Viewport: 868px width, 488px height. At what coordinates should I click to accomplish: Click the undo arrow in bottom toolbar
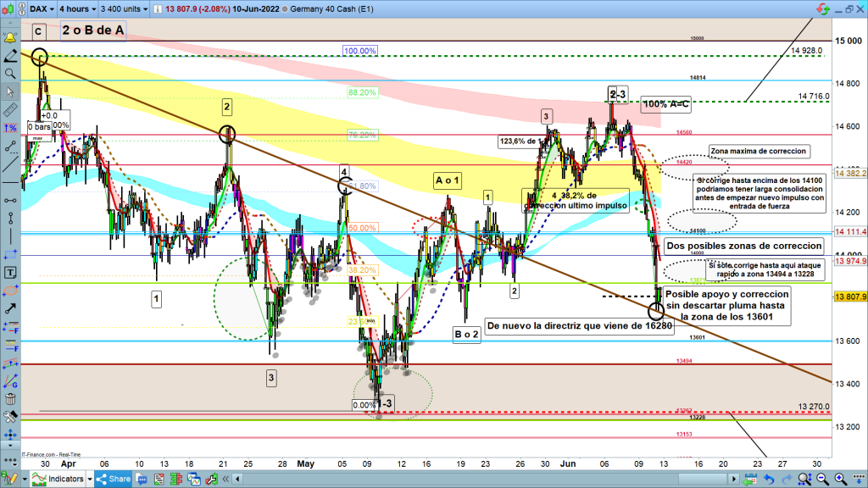pyautogui.click(x=767, y=480)
